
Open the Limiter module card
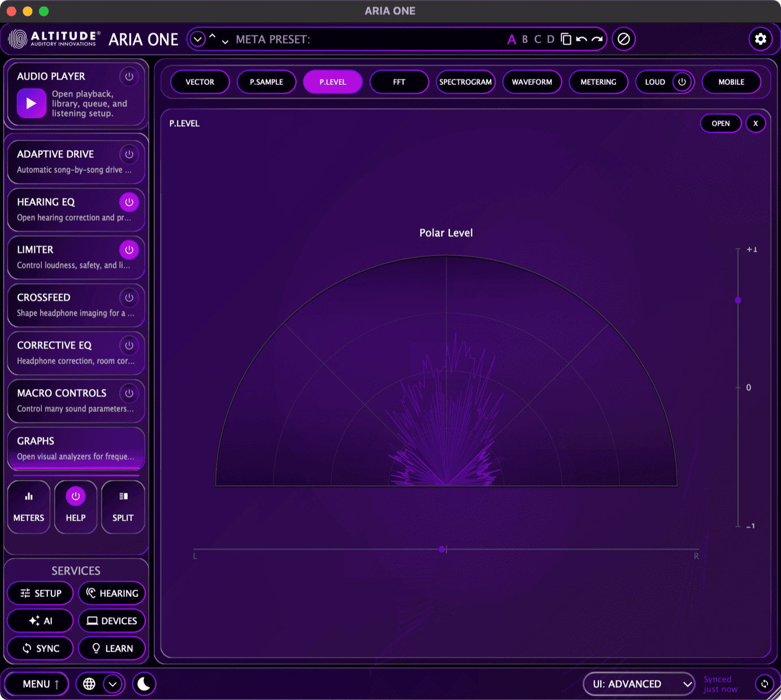[76, 257]
